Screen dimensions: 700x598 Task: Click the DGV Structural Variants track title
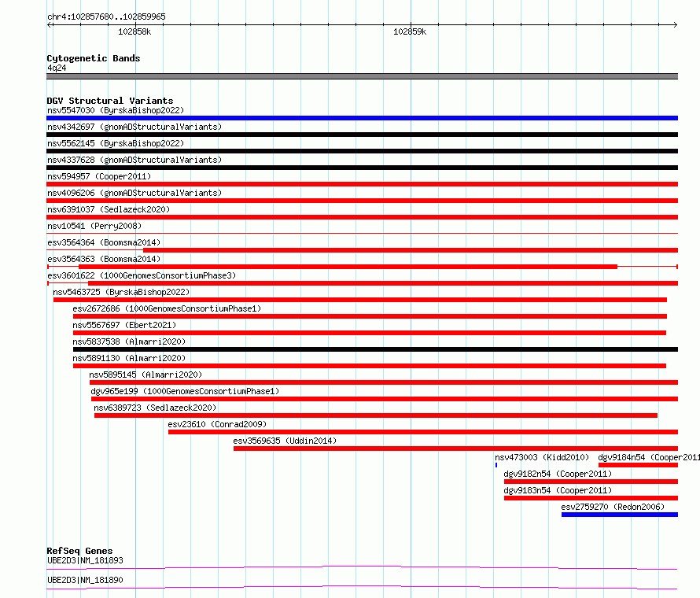[x=110, y=101]
